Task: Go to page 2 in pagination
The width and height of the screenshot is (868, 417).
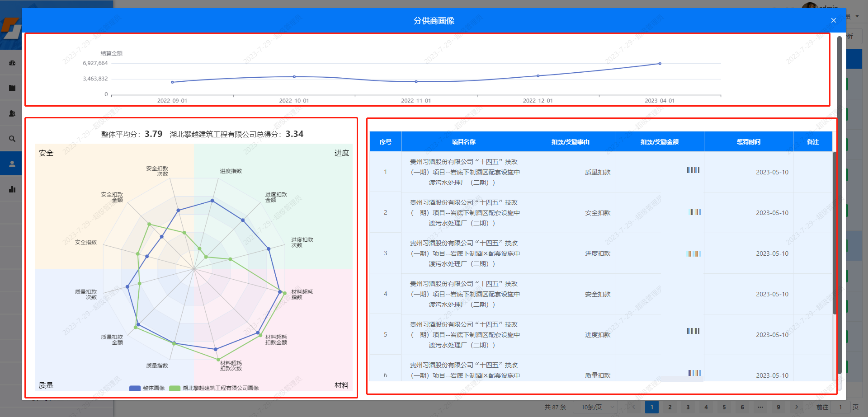Action: coord(670,407)
